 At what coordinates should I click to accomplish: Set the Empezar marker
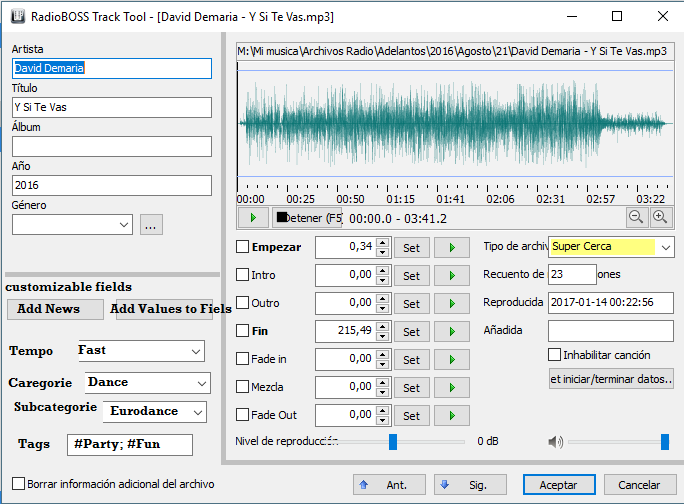(x=411, y=248)
